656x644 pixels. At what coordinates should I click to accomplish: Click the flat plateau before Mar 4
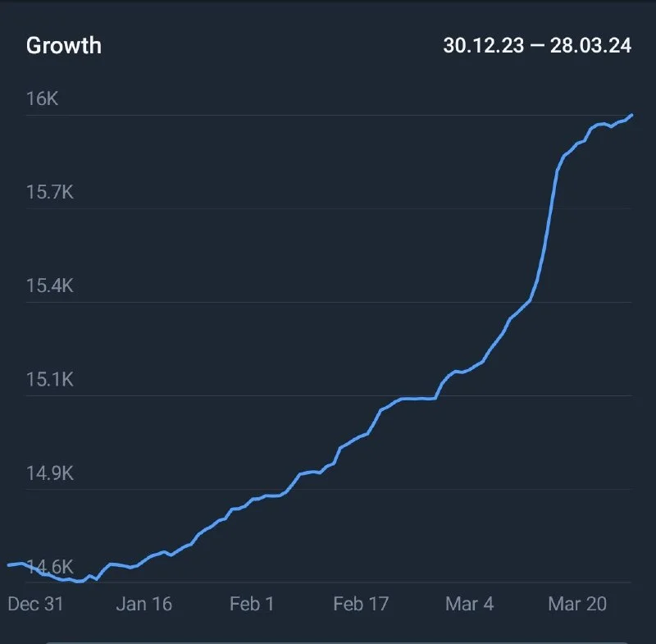[418, 399]
